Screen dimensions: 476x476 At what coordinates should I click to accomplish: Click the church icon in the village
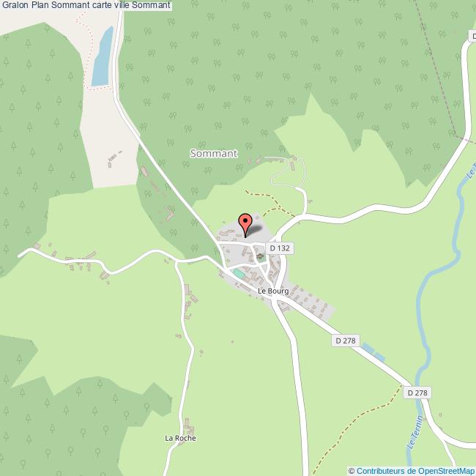[260, 256]
